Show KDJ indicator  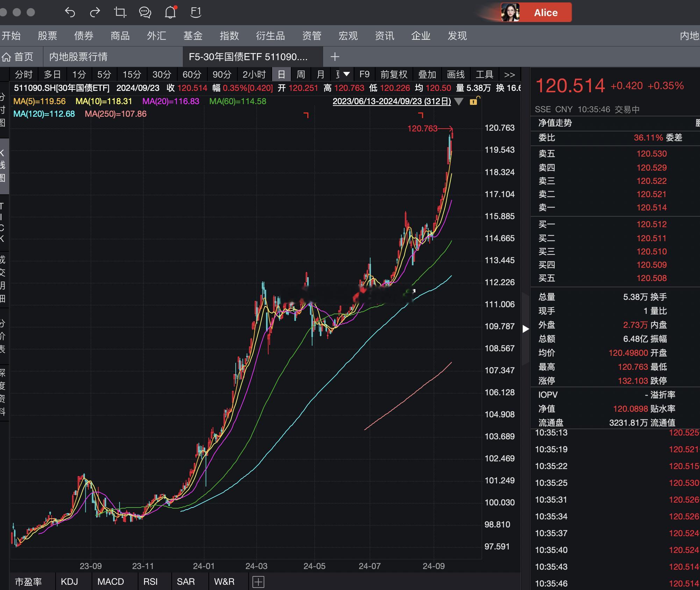click(69, 582)
